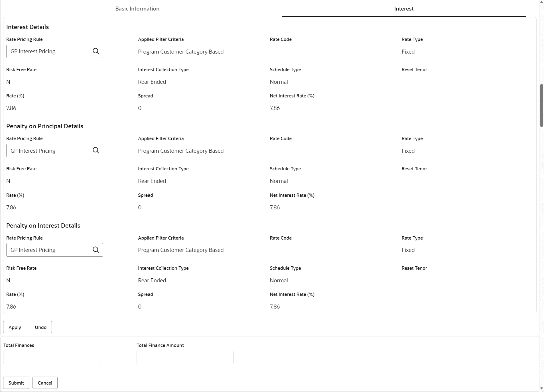The width and height of the screenshot is (544, 392).
Task: Click the Penalty on Principal Details heading
Action: [x=44, y=126]
